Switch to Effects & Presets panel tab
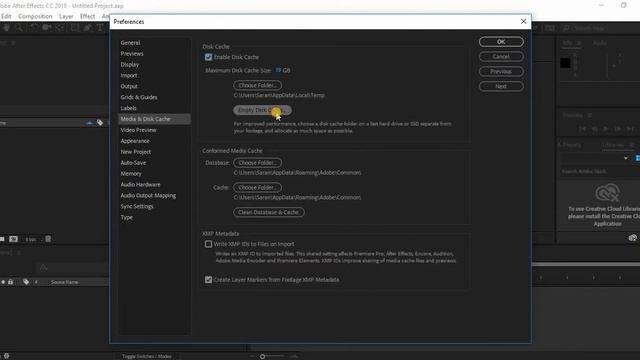This screenshot has width=640, height=360. [569, 145]
